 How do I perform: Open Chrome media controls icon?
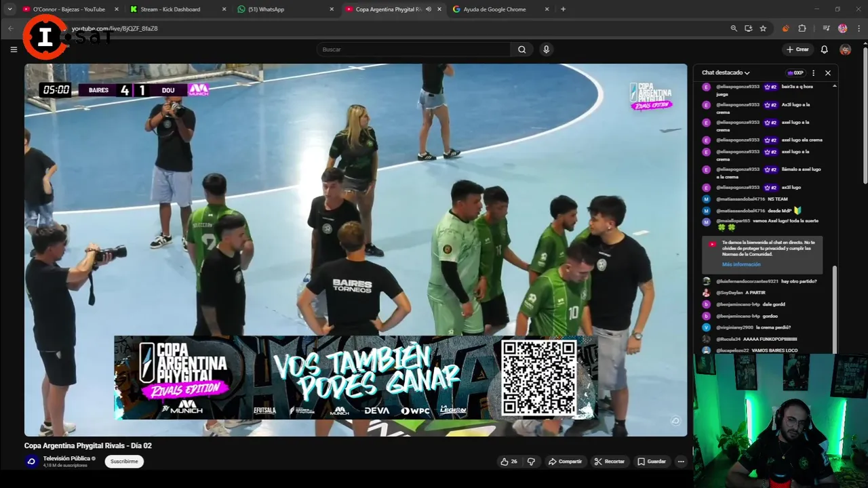click(826, 28)
